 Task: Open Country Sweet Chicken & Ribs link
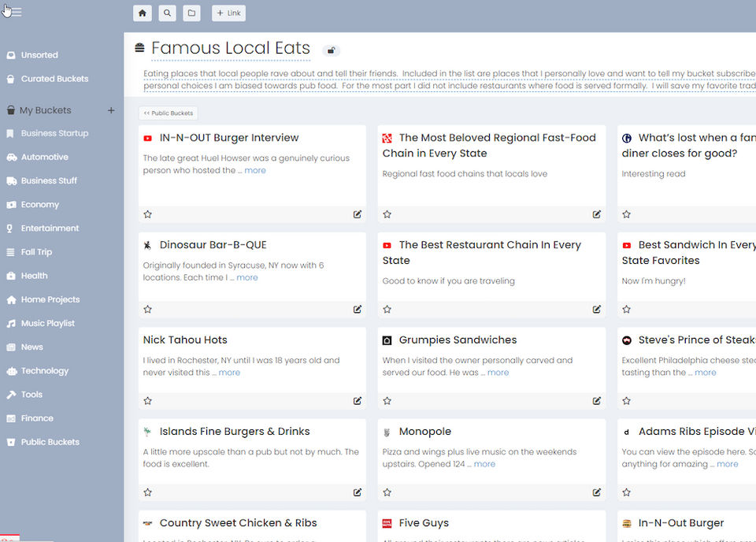238,523
